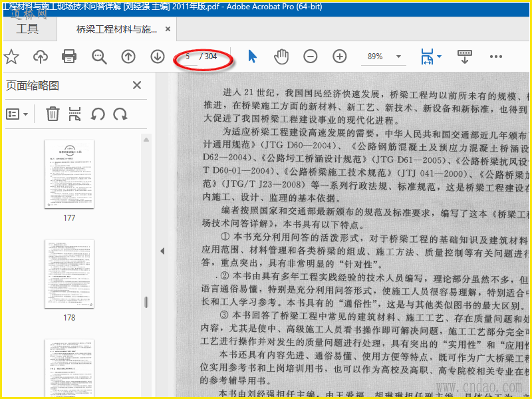Zoom in with plus button
Viewport: 532px width, 399px height.
[340, 57]
